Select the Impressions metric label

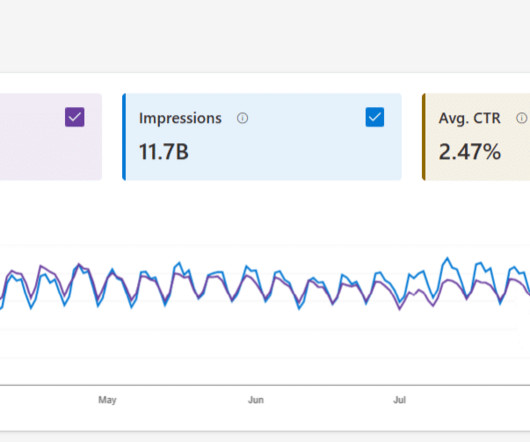point(180,118)
